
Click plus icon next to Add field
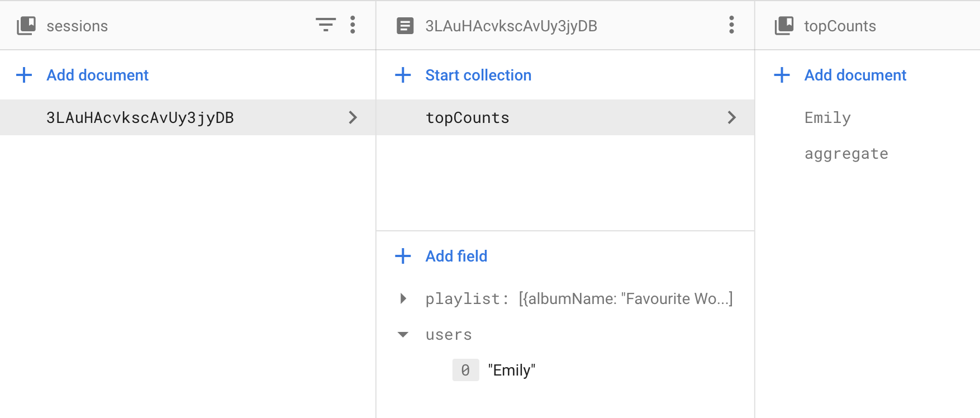tap(403, 256)
